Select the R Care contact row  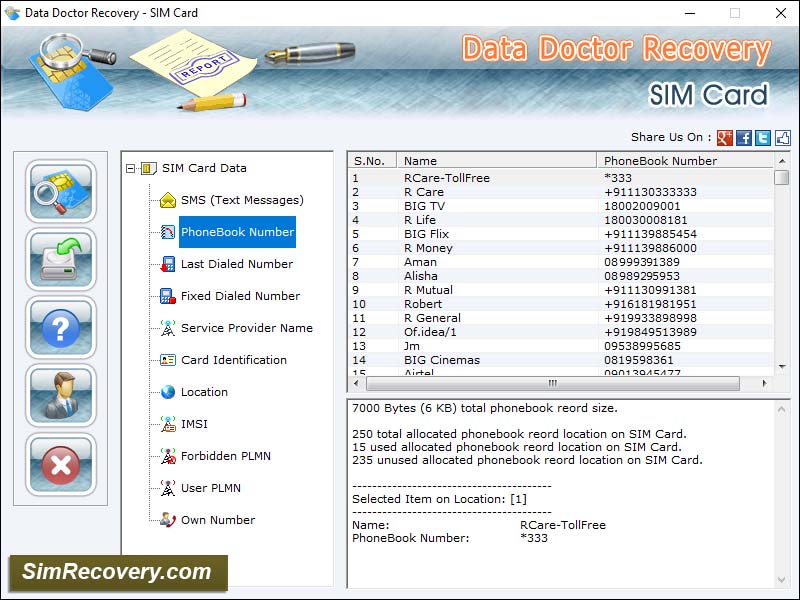pos(561,192)
